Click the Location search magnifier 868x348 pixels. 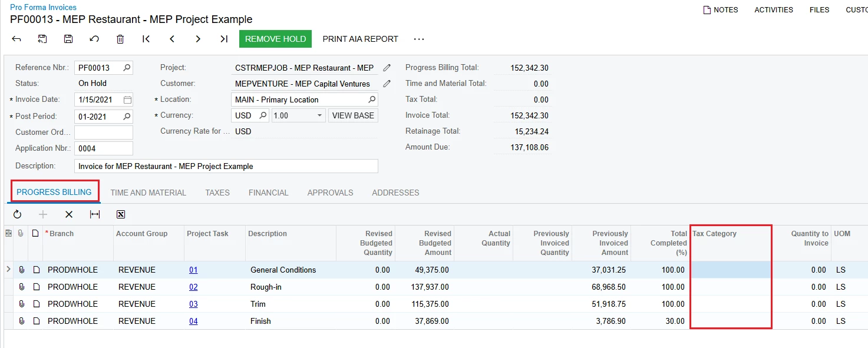coord(371,100)
